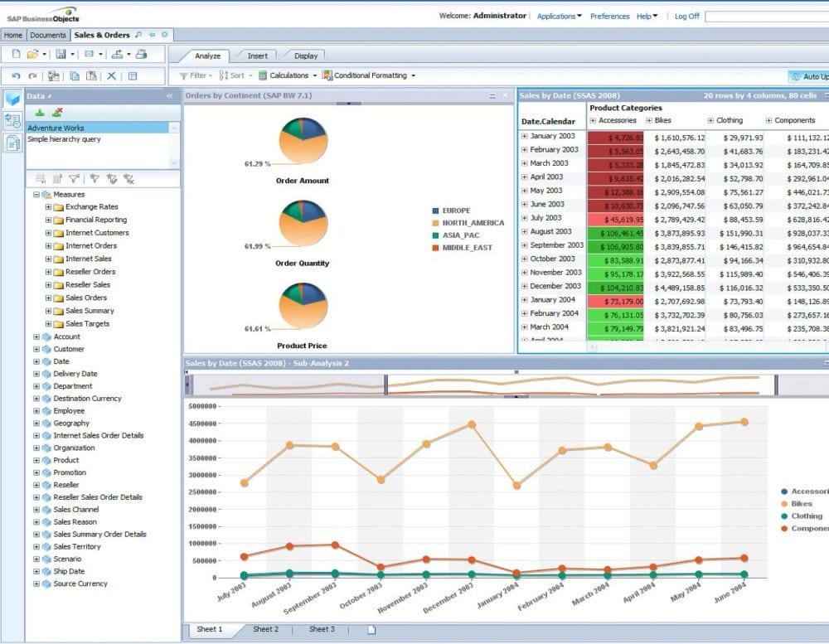Add a new data connection with the green plus icon
The height and width of the screenshot is (644, 829).
click(x=39, y=112)
